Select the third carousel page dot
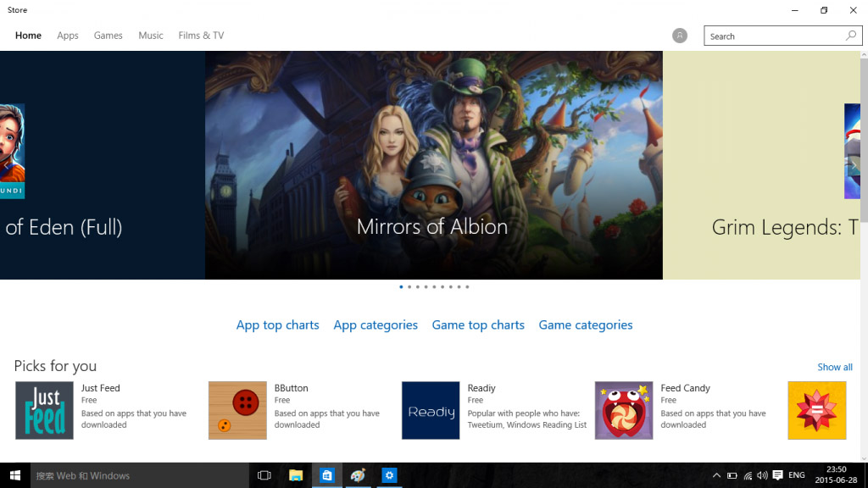868x488 pixels. 418,286
